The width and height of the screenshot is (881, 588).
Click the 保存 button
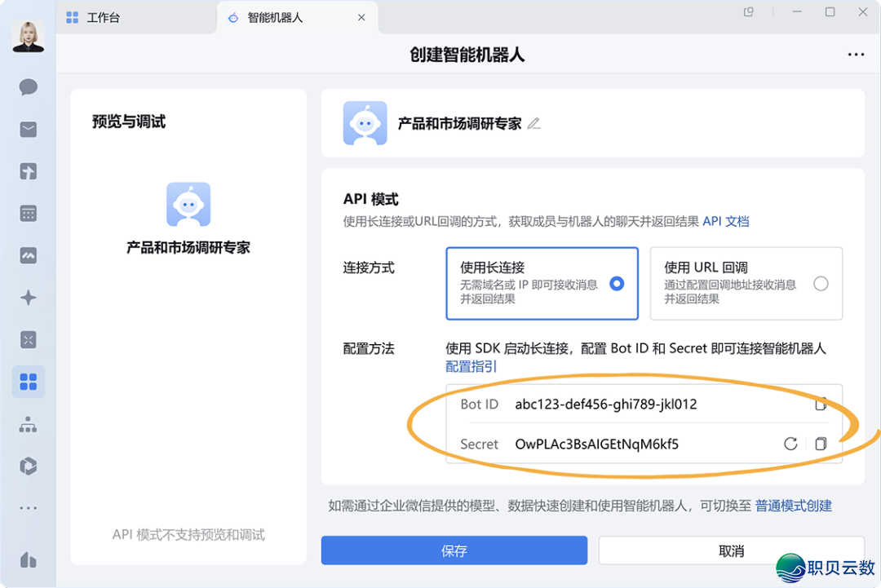(454, 550)
